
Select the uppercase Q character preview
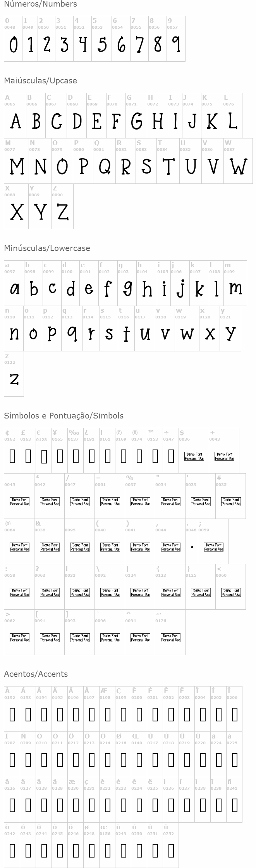click(104, 166)
